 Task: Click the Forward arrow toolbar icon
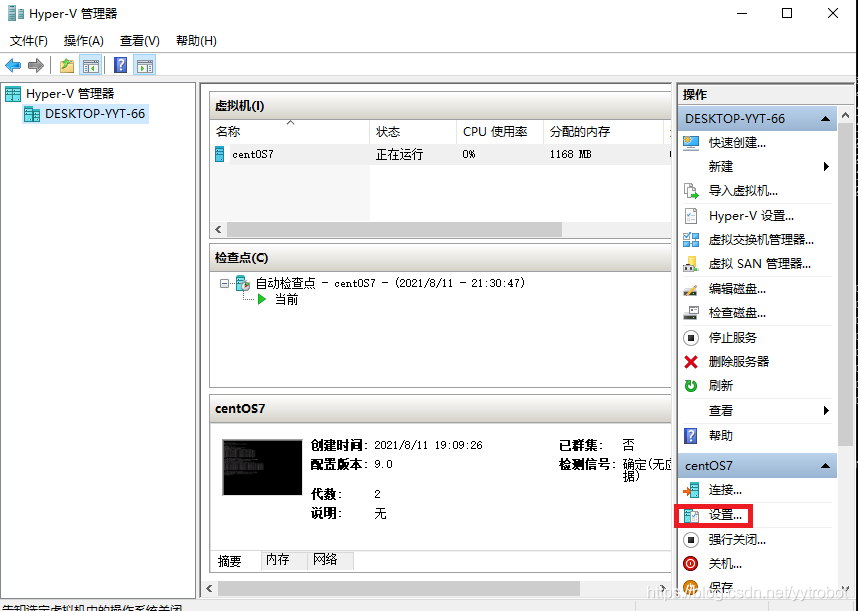pyautogui.click(x=36, y=66)
